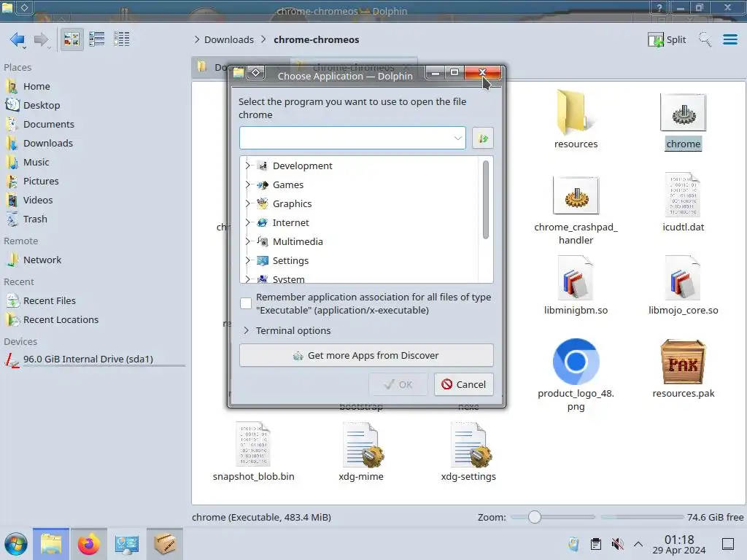Expand Development category
The image size is (747, 560).
coord(247,166)
